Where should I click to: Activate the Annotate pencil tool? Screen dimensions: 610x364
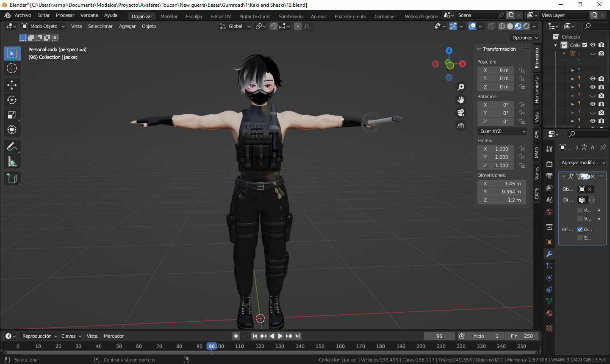(12, 147)
